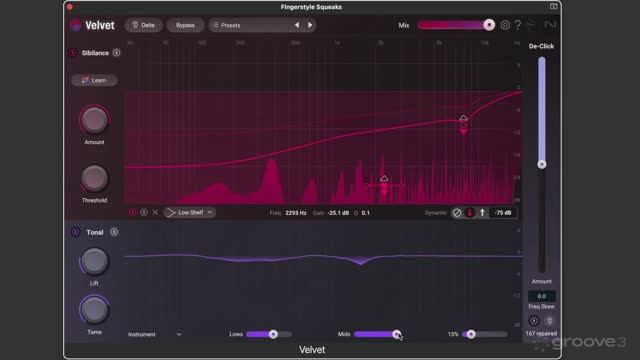Click the window expand icon at top right
The width and height of the screenshot is (640, 360).
[x=553, y=6]
